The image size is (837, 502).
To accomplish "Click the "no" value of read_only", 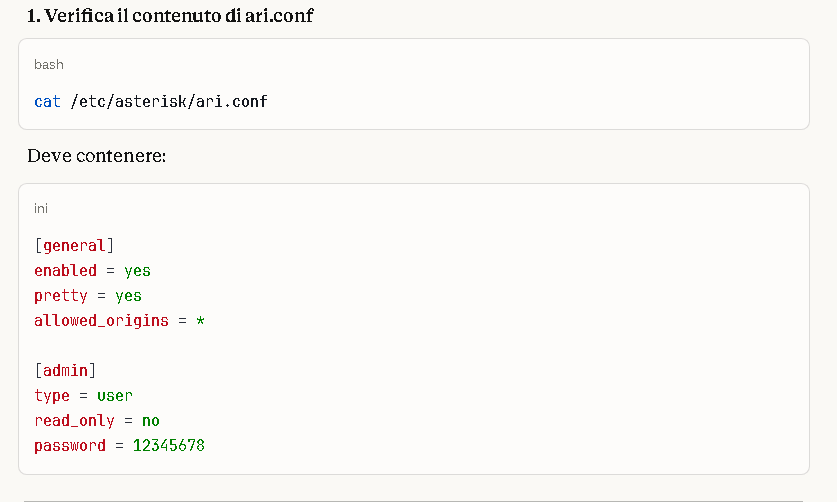I will tap(150, 421).
